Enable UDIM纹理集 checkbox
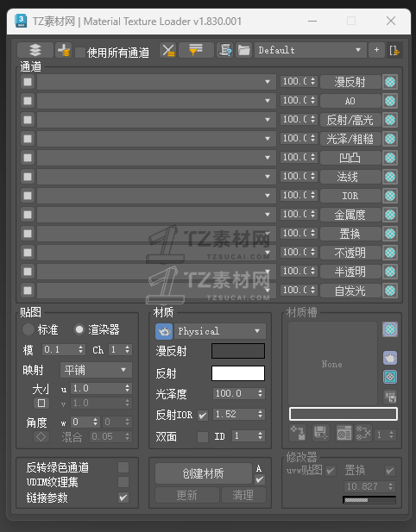Viewport: 416px width, 532px height. click(x=123, y=482)
